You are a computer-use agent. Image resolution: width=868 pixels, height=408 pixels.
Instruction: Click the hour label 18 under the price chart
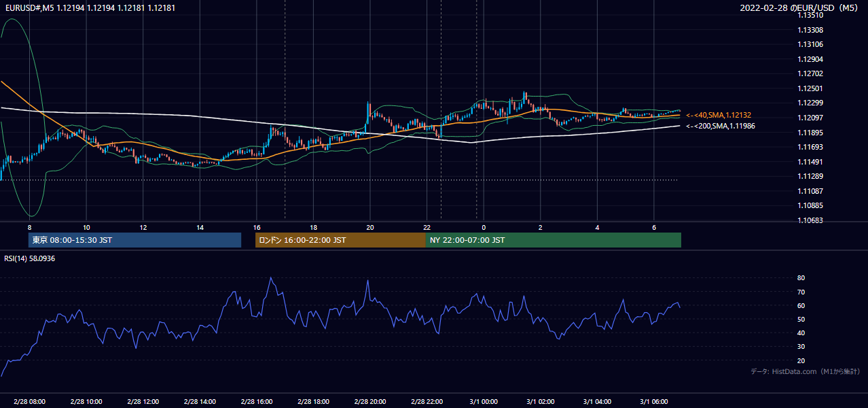pos(313,227)
